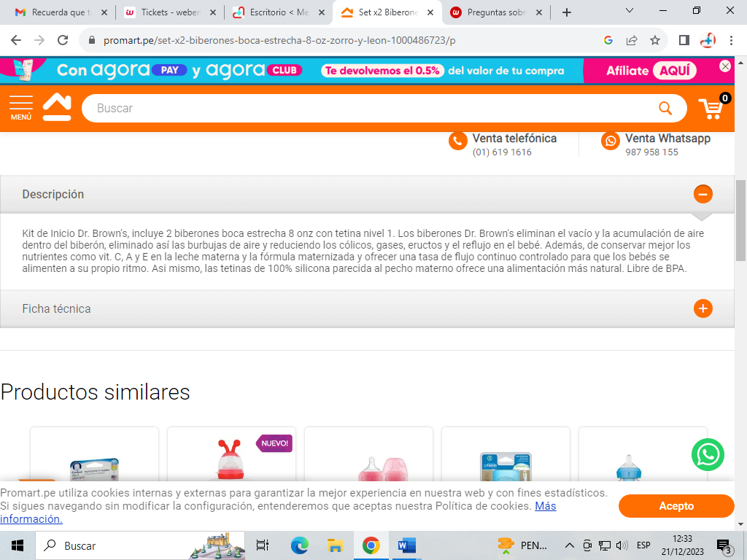Click the share page icon

632,41
